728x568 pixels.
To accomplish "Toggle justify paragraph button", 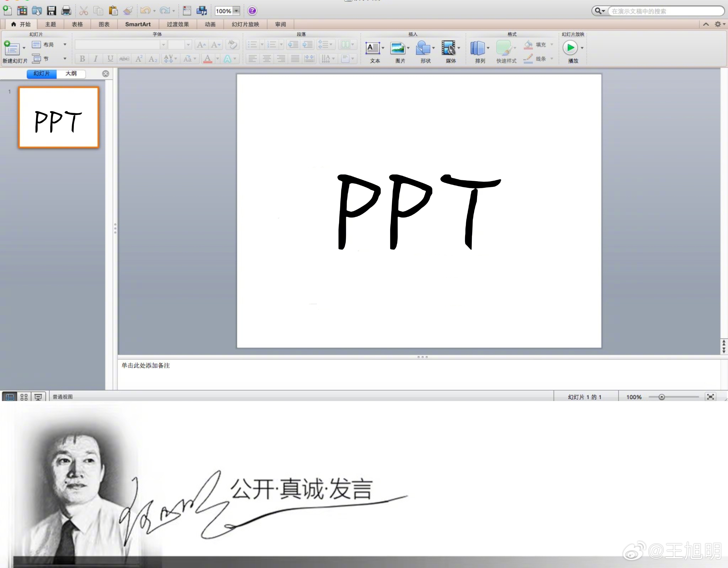I will point(295,59).
